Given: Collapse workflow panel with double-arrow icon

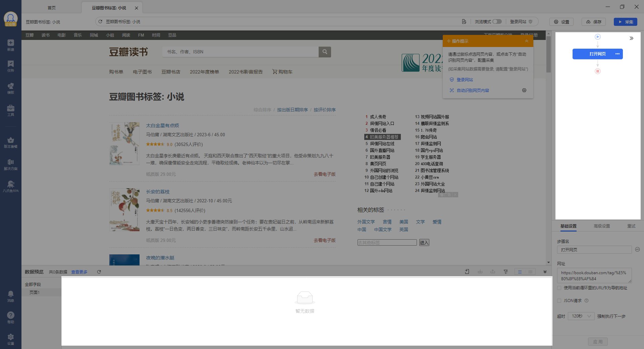Looking at the screenshot, I should pyautogui.click(x=631, y=38).
